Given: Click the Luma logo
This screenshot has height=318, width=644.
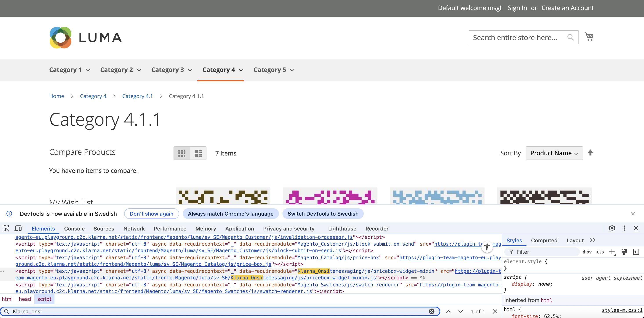Looking at the screenshot, I should click(85, 38).
